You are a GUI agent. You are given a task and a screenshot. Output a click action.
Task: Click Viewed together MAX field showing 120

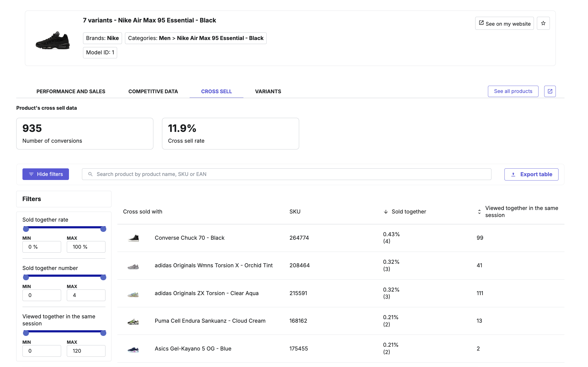pyautogui.click(x=86, y=351)
